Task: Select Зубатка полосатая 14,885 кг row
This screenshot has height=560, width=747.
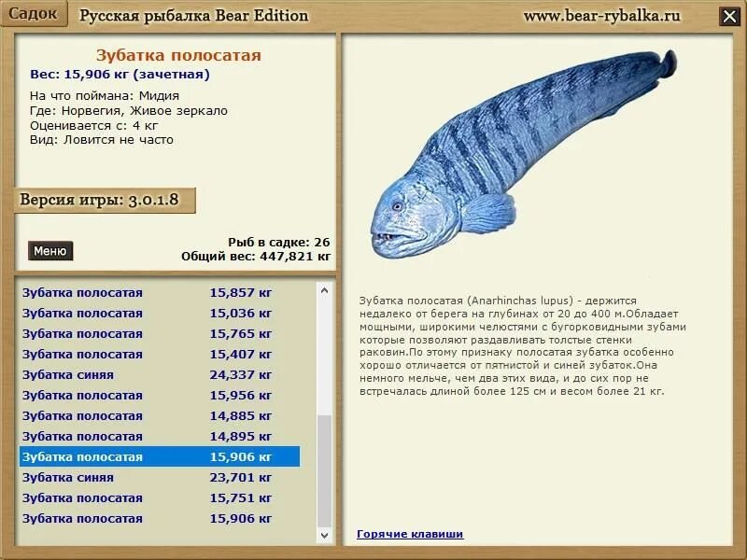Action: (x=160, y=415)
